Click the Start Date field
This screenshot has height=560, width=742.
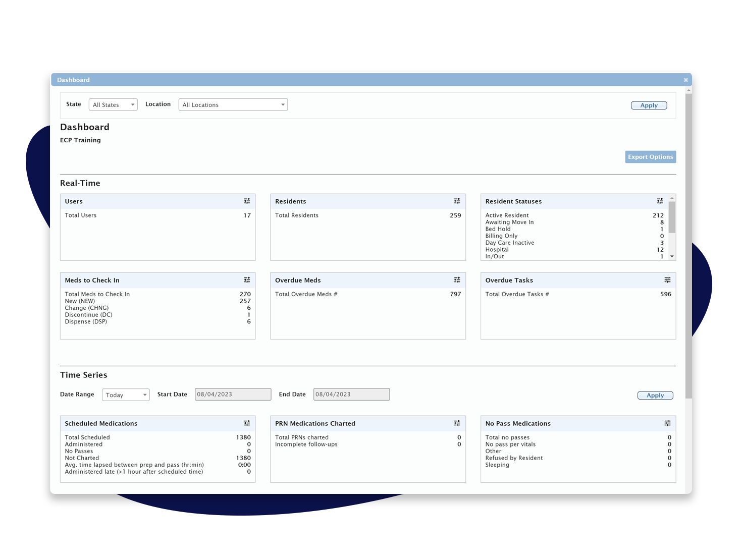click(232, 394)
